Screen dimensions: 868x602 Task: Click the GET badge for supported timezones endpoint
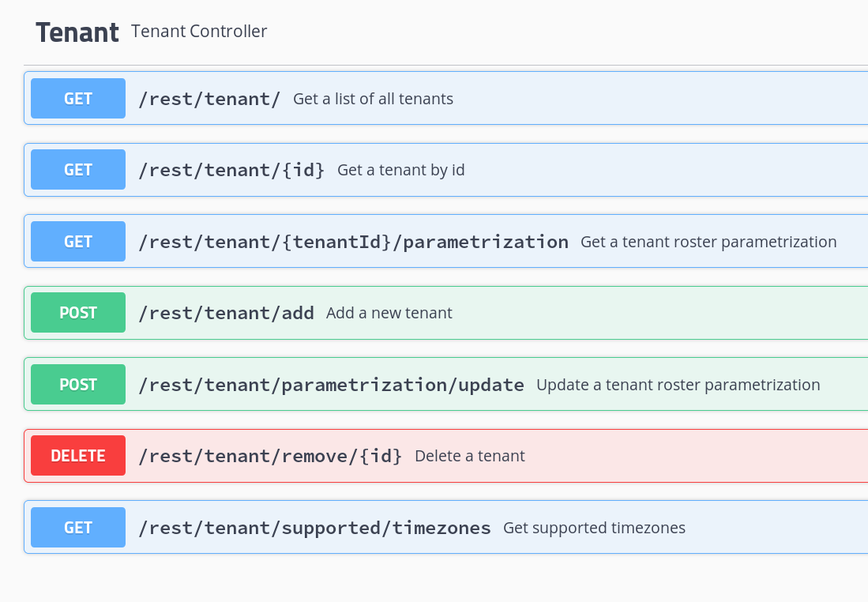click(x=77, y=527)
